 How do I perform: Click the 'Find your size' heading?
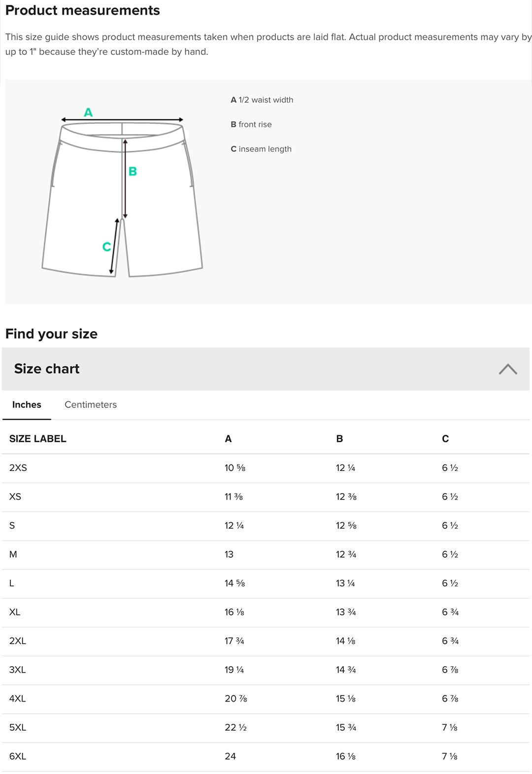pos(51,334)
